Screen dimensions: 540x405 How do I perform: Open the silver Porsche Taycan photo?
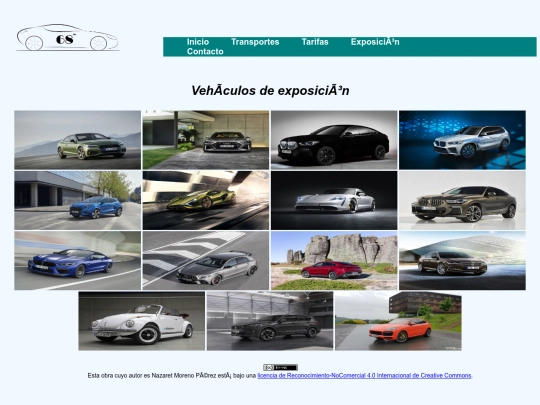click(x=334, y=200)
